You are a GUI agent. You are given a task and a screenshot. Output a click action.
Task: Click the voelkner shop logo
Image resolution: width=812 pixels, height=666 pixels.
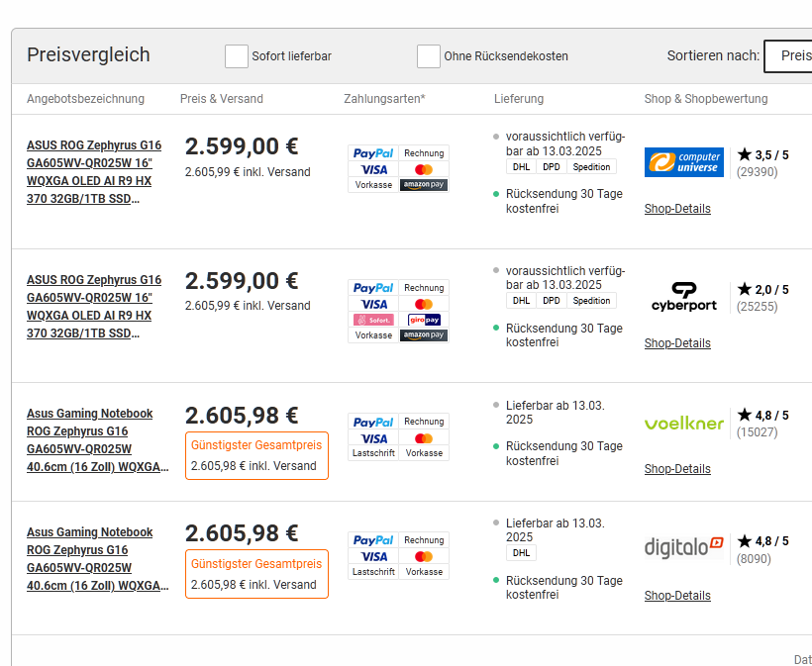(683, 423)
